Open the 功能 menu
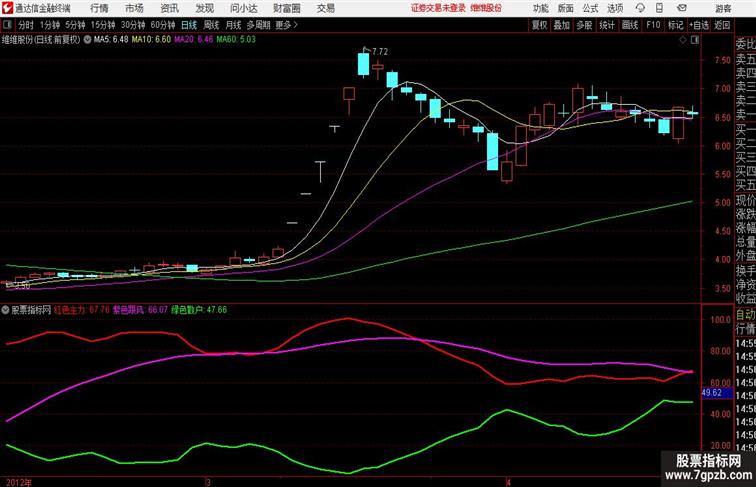 coord(540,8)
